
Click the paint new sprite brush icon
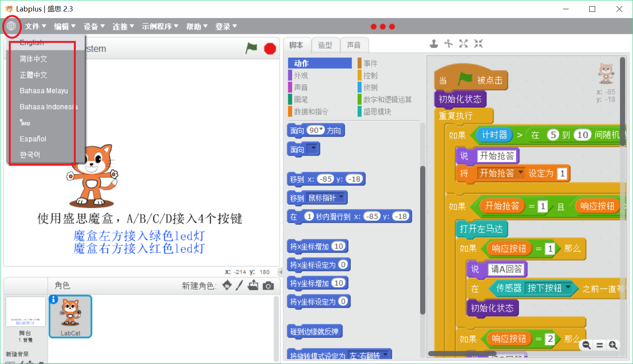tap(240, 285)
